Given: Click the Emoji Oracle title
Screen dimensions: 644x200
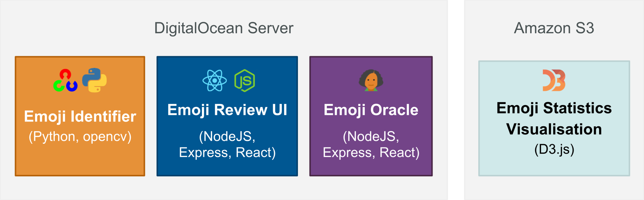Looking at the screenshot, I should click(371, 110).
